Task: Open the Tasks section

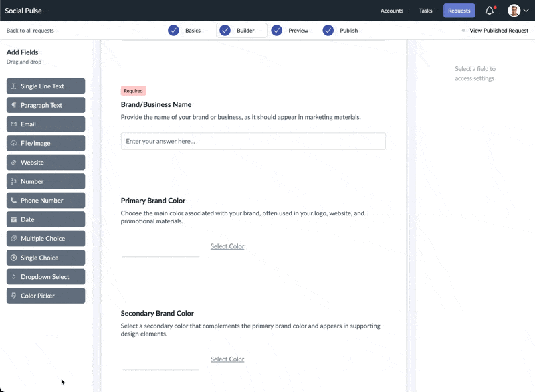Action: 426,11
